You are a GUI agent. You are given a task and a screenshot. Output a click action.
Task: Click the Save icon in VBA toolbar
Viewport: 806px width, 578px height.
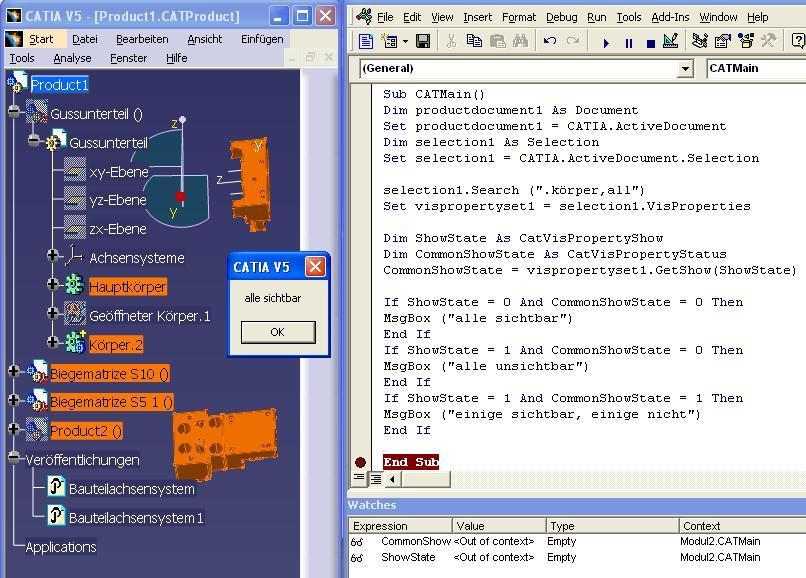[423, 41]
